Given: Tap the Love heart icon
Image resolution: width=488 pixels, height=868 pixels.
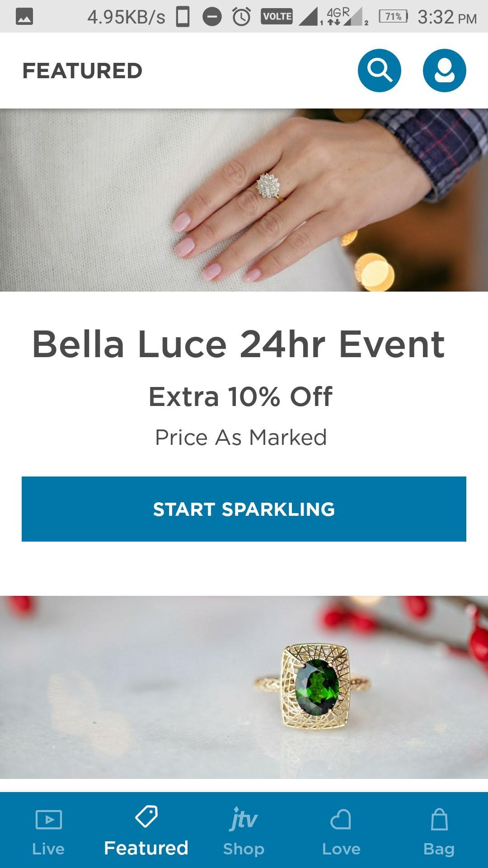Looking at the screenshot, I should pyautogui.click(x=341, y=819).
